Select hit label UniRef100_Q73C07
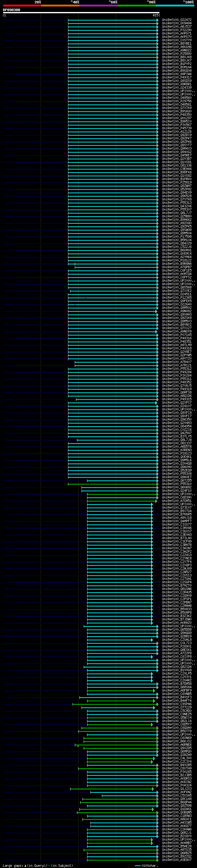 coord(177,507)
